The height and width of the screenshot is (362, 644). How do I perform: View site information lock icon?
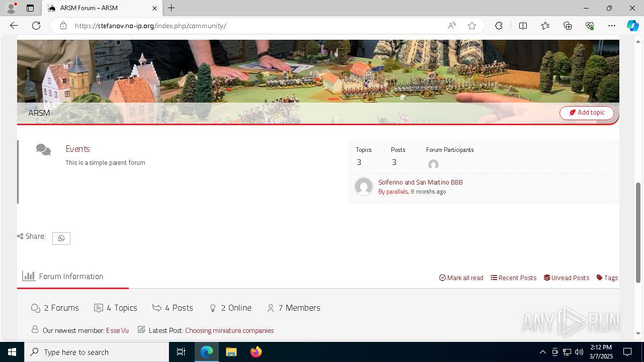(63, 26)
